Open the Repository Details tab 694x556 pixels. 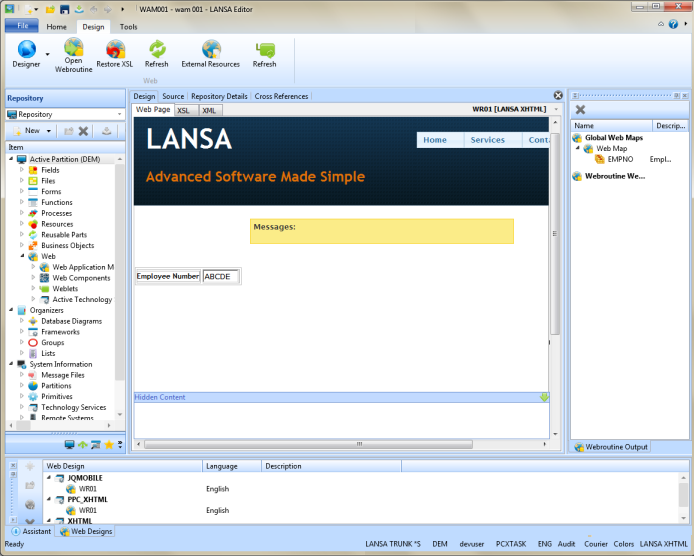220,96
